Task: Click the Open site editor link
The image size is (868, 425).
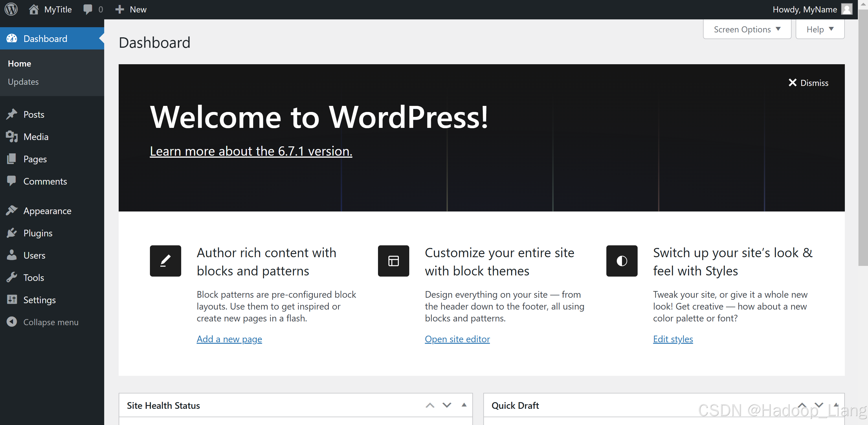Action: tap(457, 339)
